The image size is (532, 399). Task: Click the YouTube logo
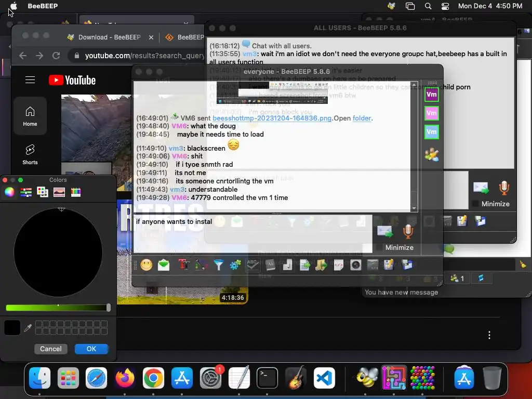point(72,80)
